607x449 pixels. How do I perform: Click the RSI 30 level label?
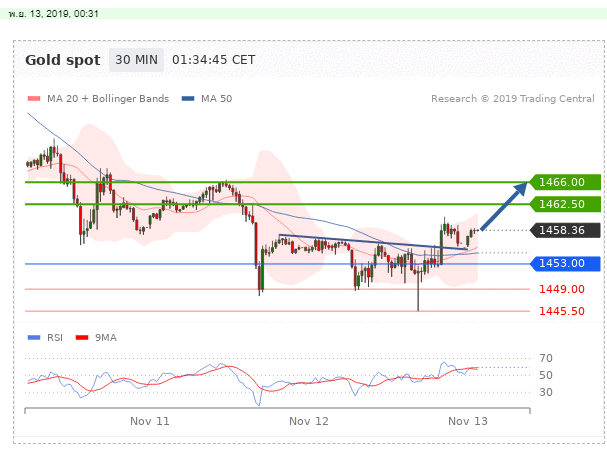[x=546, y=392]
